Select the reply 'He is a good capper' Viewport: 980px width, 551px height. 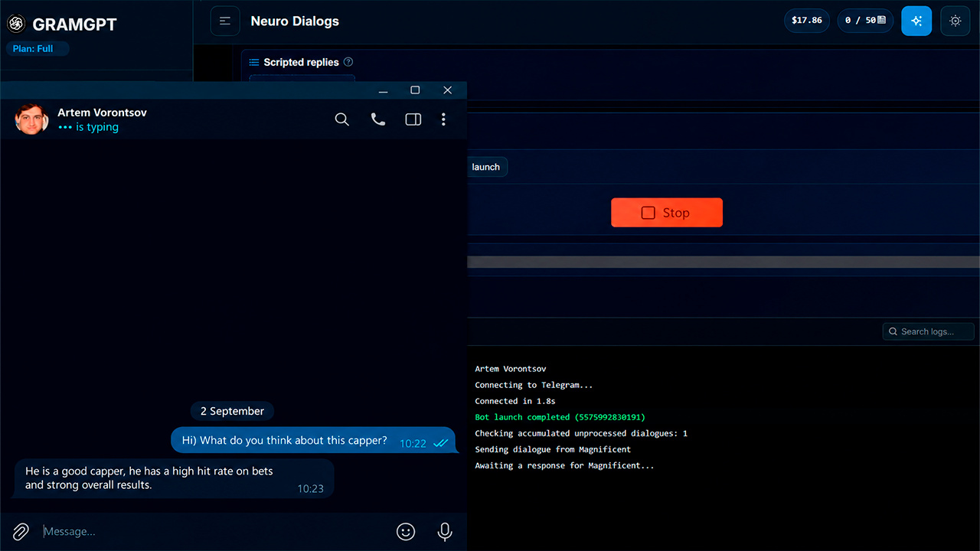pyautogui.click(x=175, y=478)
